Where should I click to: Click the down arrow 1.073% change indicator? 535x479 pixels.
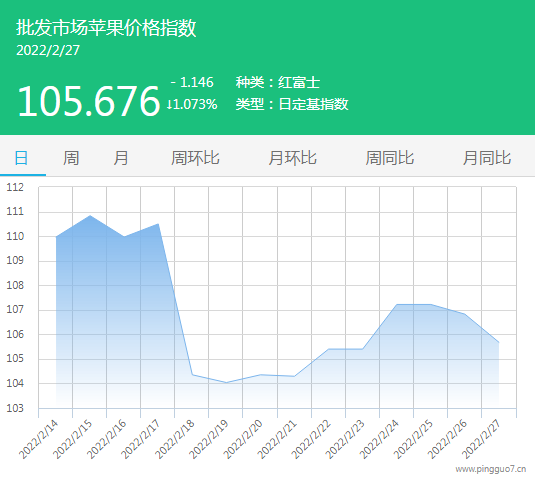tap(192, 104)
